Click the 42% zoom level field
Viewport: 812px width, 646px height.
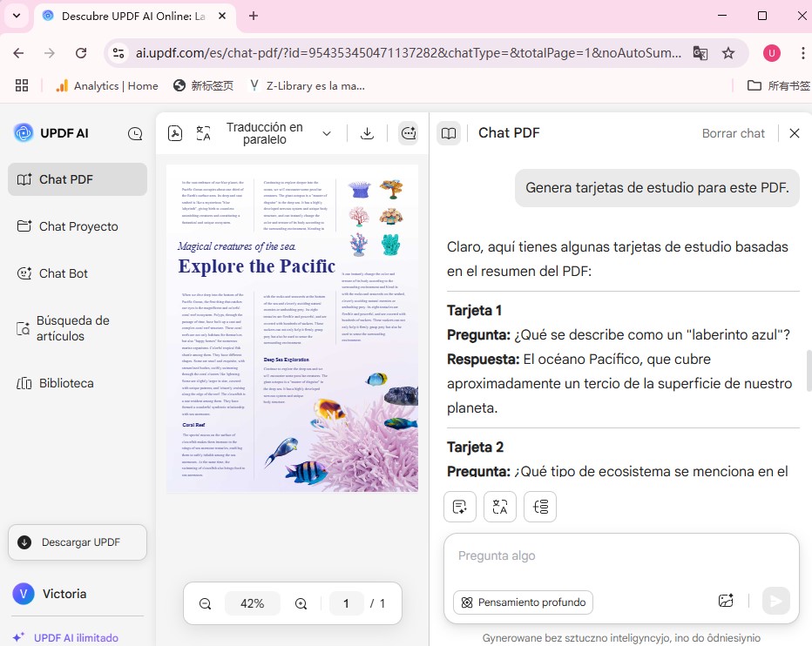click(252, 603)
